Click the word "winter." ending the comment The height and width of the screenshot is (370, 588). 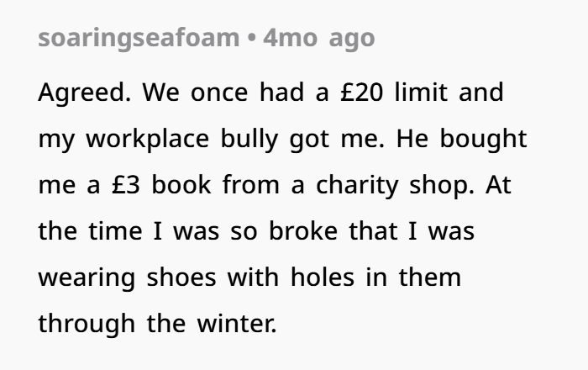tap(237, 323)
